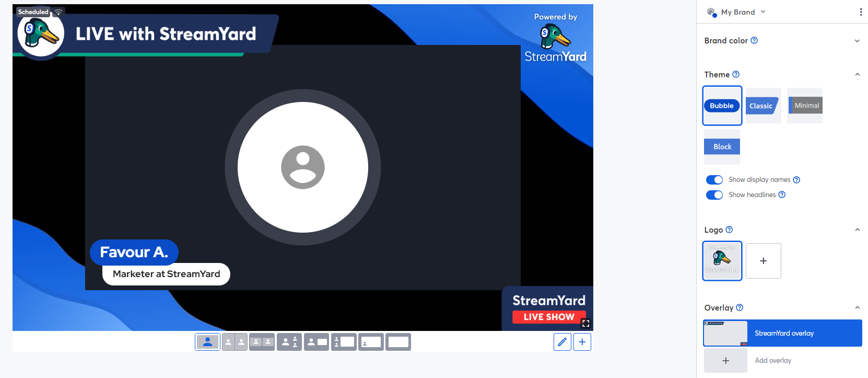This screenshot has height=378, width=868.
Task: Click the pencil edit layout icon
Action: 562,342
